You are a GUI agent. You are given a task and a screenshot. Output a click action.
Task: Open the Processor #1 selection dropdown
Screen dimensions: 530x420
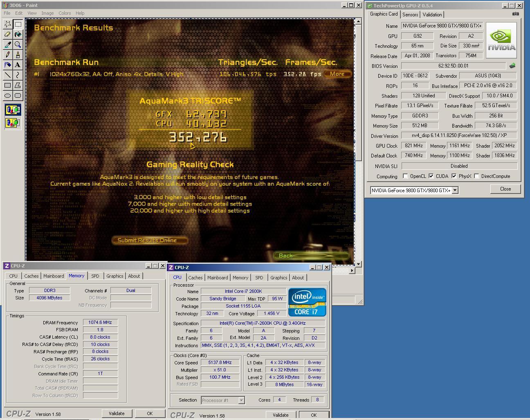[x=241, y=400]
